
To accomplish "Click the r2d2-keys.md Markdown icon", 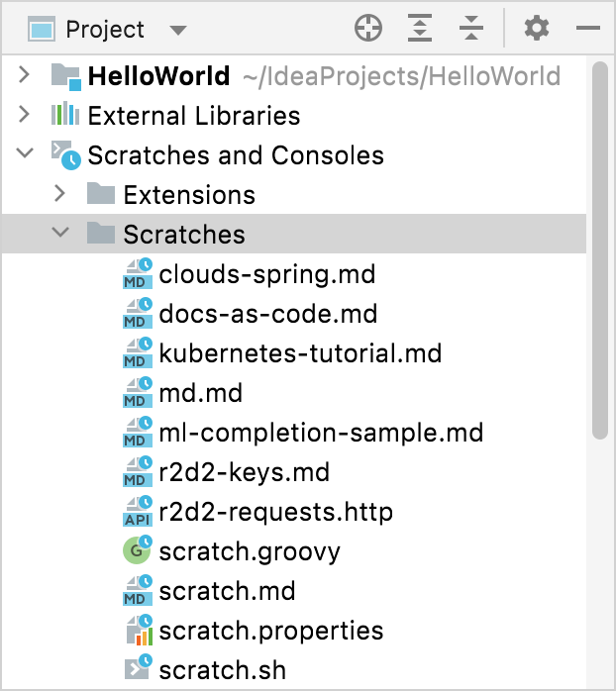I will coord(138,471).
